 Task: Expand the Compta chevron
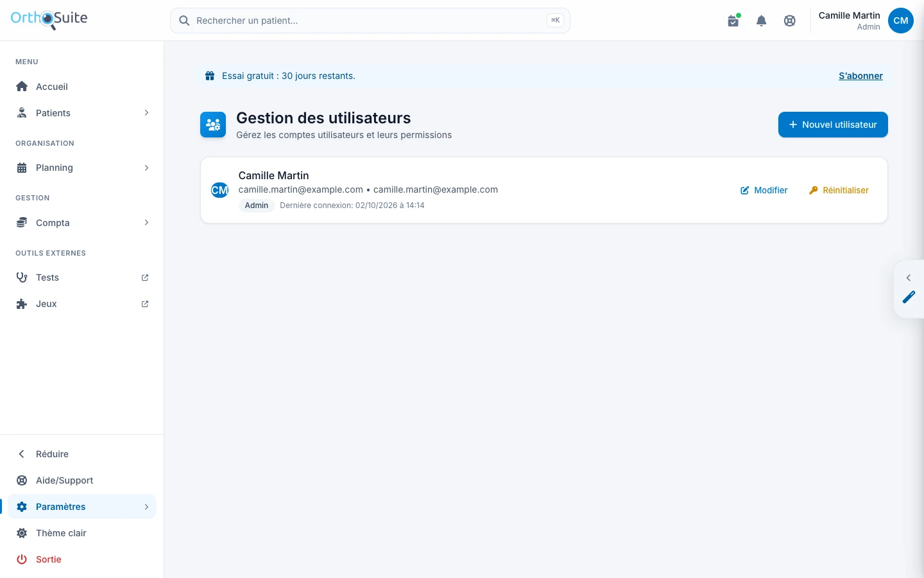[146, 223]
